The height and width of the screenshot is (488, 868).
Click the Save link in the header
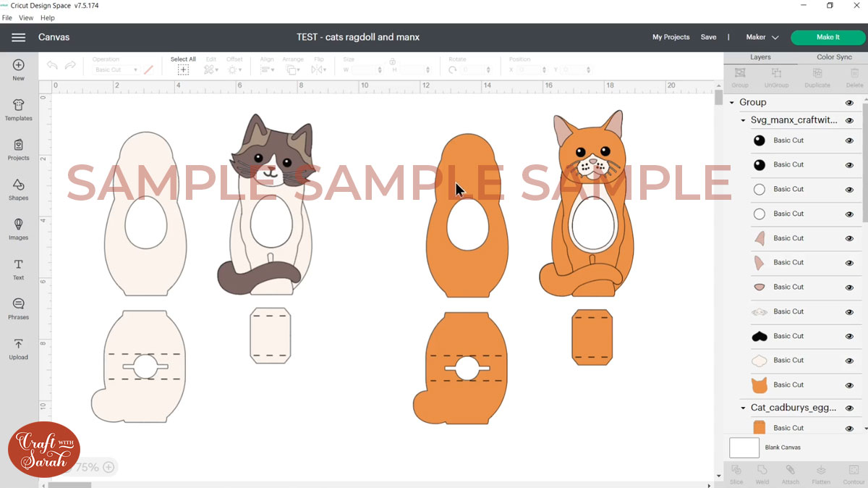[x=708, y=37]
